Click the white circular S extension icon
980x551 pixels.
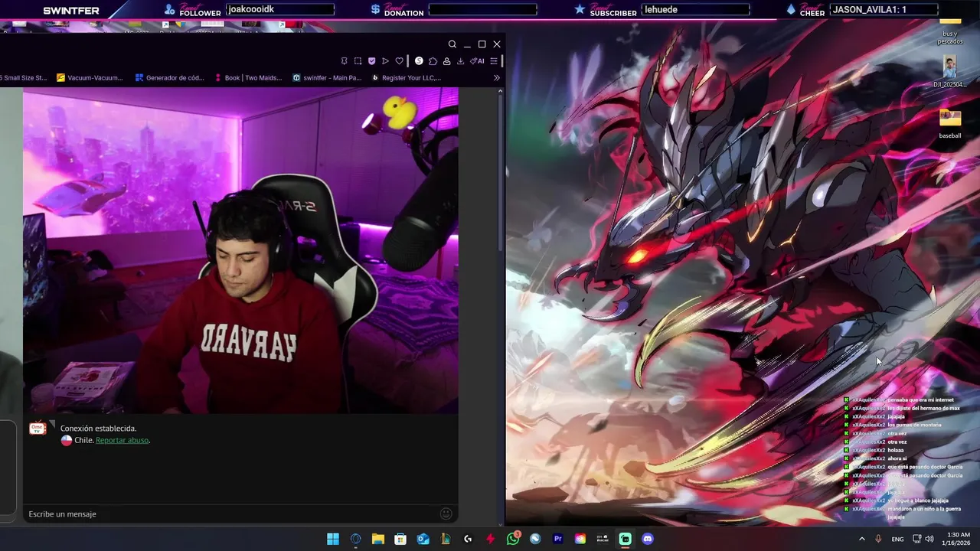pos(419,61)
